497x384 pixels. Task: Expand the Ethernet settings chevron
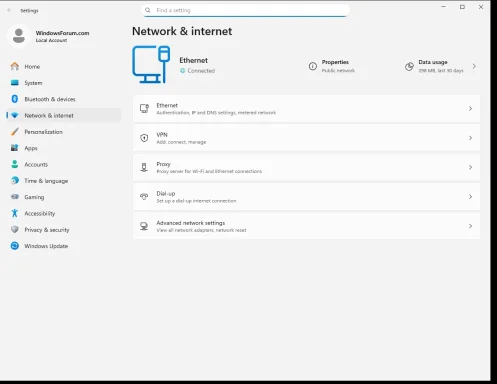point(470,109)
